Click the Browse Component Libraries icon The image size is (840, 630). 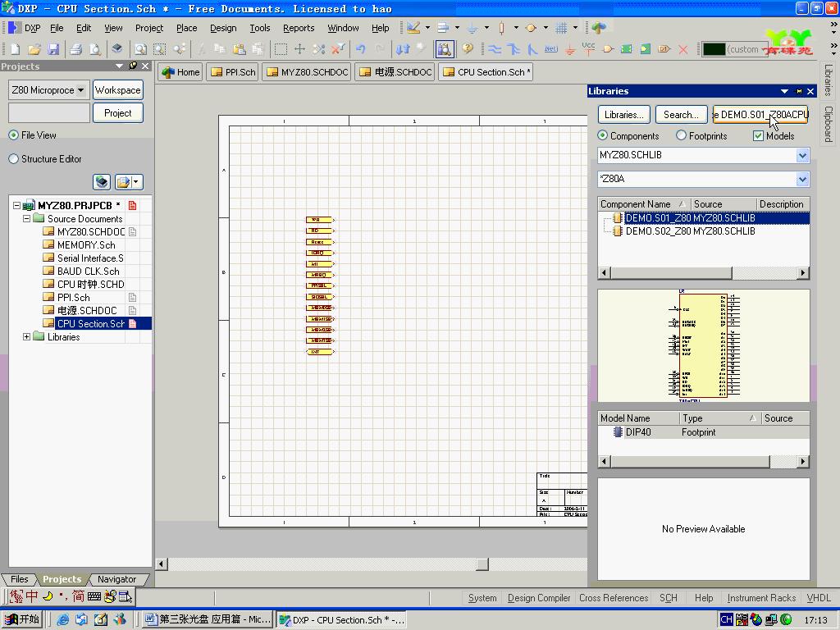pyautogui.click(x=444, y=49)
